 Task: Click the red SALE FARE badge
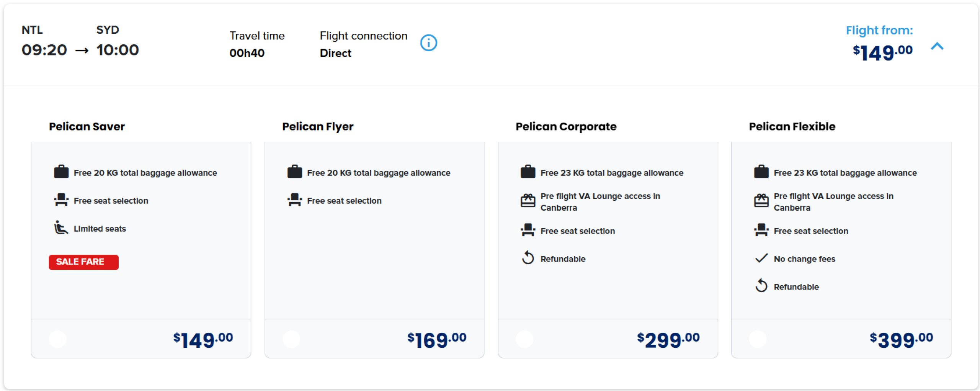coord(83,262)
